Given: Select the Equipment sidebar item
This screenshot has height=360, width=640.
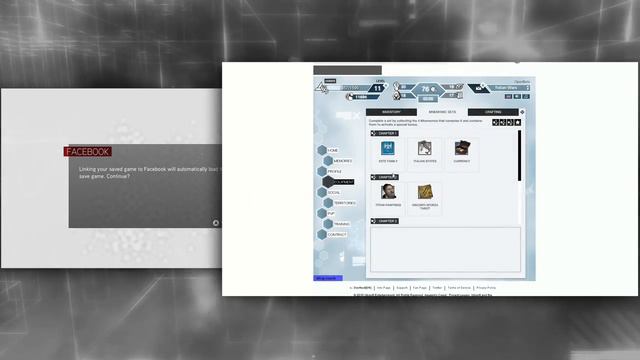Looking at the screenshot, I should pyautogui.click(x=338, y=182).
